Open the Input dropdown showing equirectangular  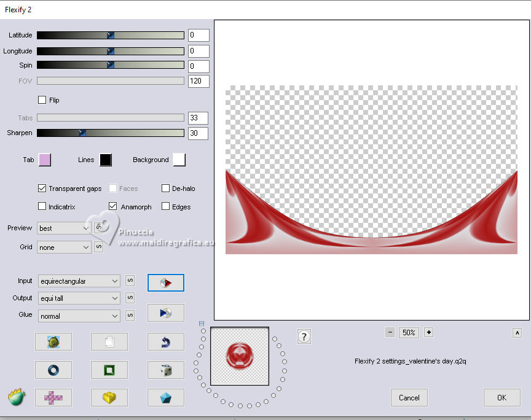(x=79, y=281)
